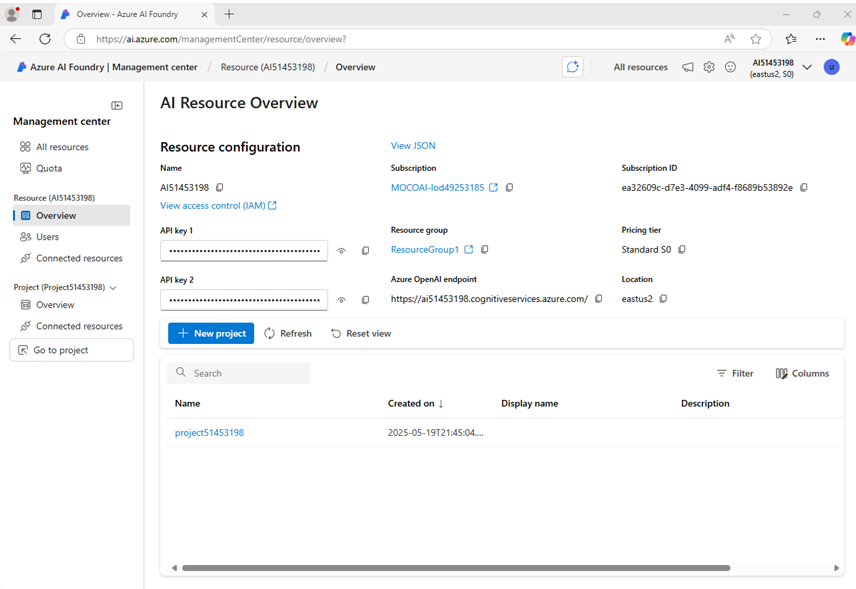This screenshot has height=589, width=856.
Task: Click Go to project button
Action: pos(72,350)
